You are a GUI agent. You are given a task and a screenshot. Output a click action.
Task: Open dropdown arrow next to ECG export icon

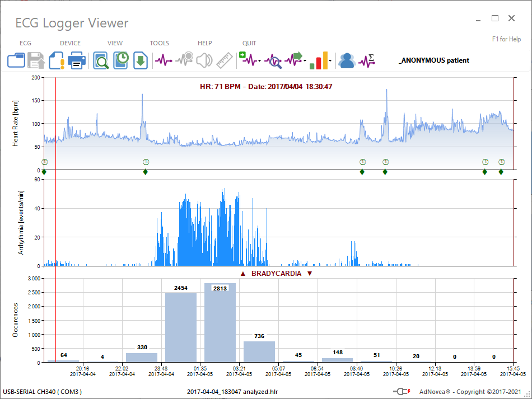(x=305, y=61)
